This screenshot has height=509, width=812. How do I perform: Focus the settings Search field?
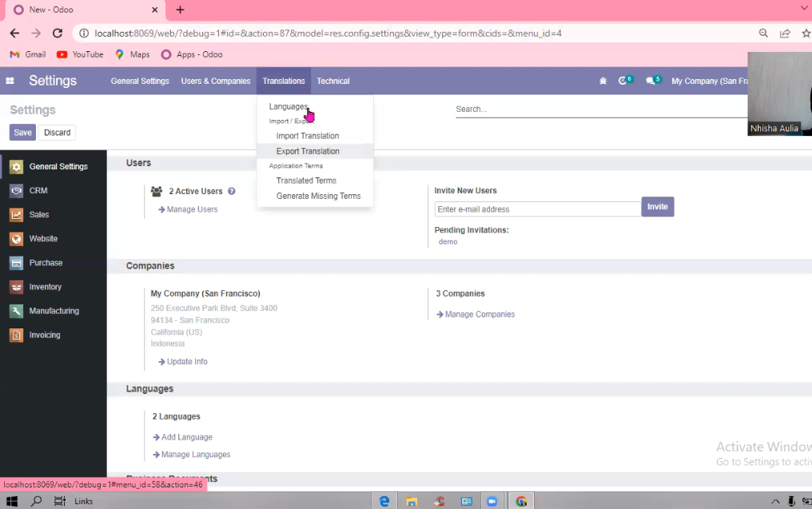[x=602, y=109]
